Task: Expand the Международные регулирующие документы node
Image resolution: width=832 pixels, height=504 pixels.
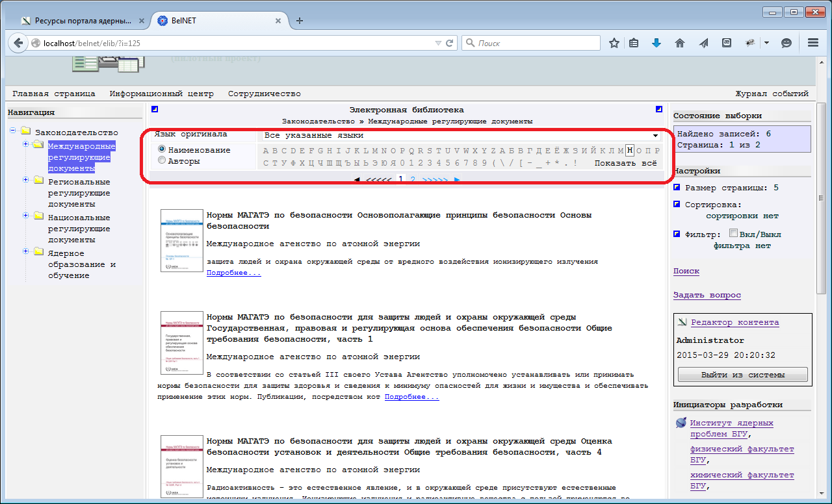Action: point(26,144)
